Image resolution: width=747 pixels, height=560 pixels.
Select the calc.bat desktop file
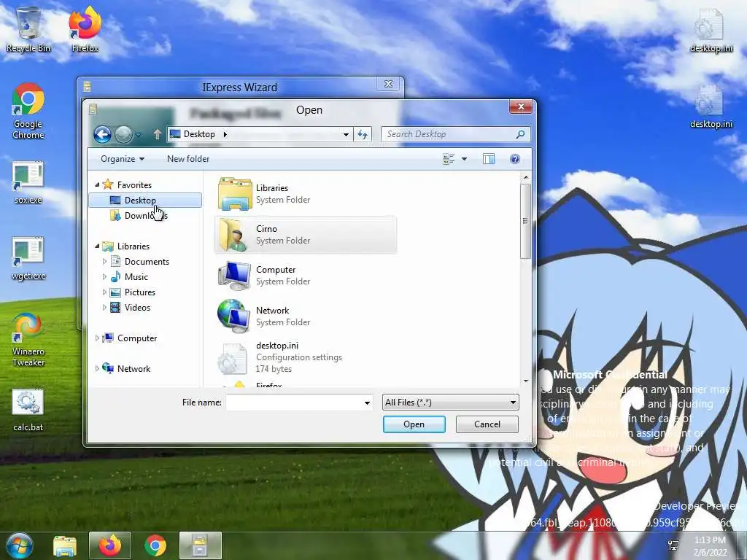28,411
